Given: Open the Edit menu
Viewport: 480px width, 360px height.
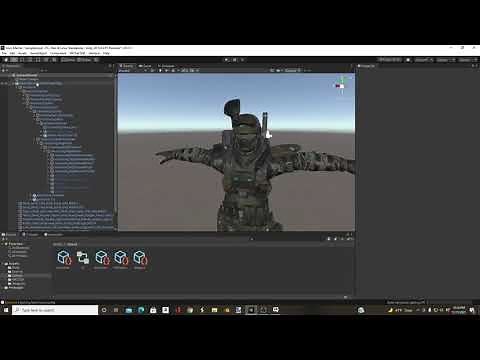Looking at the screenshot, I should [x=12, y=53].
